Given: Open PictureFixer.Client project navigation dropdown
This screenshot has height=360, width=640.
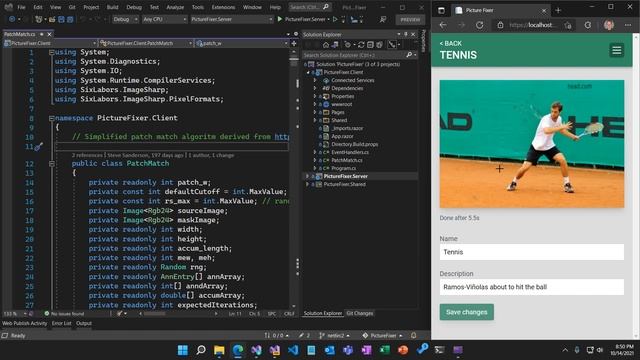Looking at the screenshot, I should pos(50,43).
